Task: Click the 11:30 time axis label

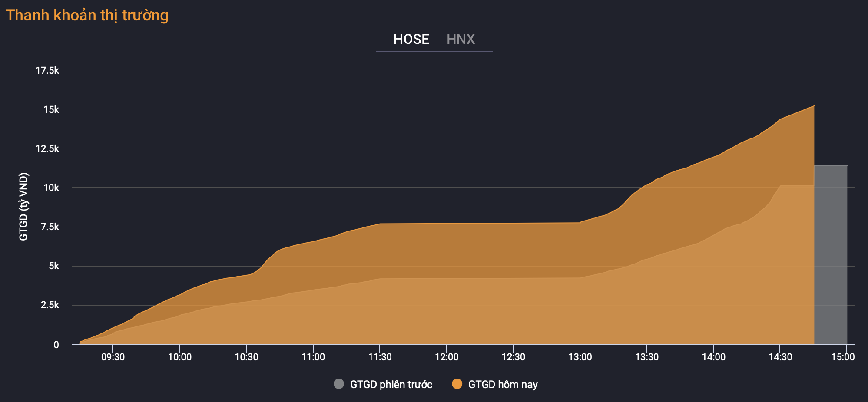Action: coord(380,357)
